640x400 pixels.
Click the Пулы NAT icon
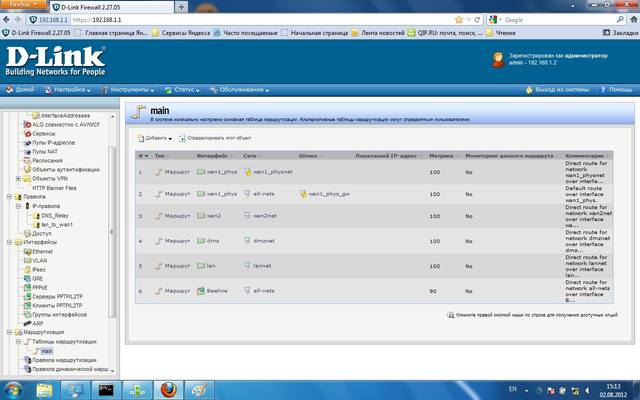pos(27,151)
